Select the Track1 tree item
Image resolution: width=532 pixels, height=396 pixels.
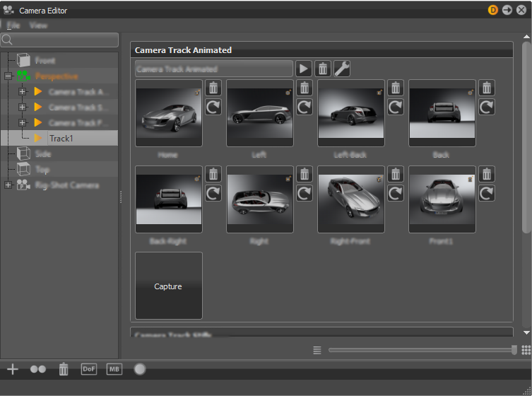tap(59, 138)
